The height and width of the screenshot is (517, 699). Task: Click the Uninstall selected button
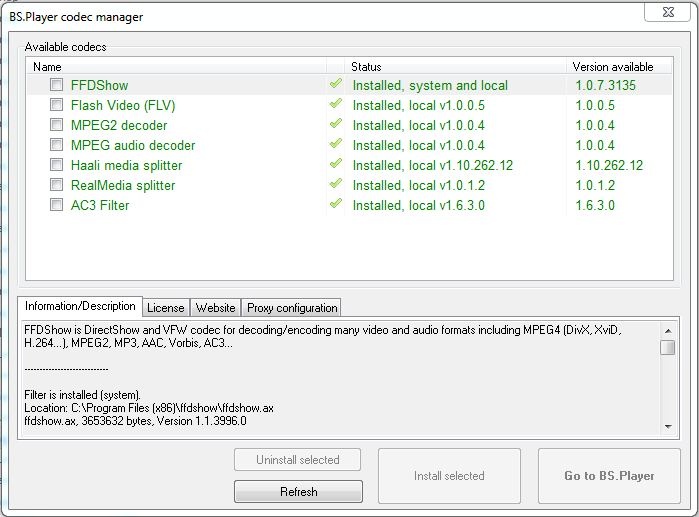tap(297, 460)
